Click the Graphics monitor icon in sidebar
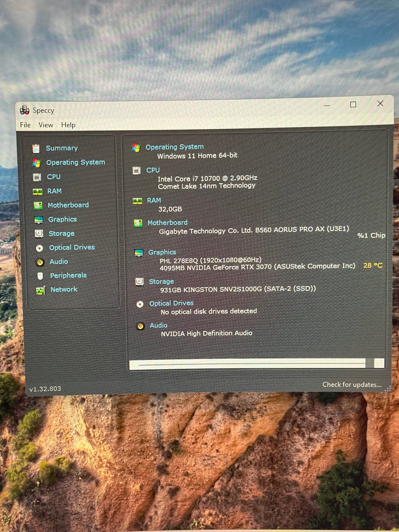The height and width of the screenshot is (532, 399). (38, 220)
